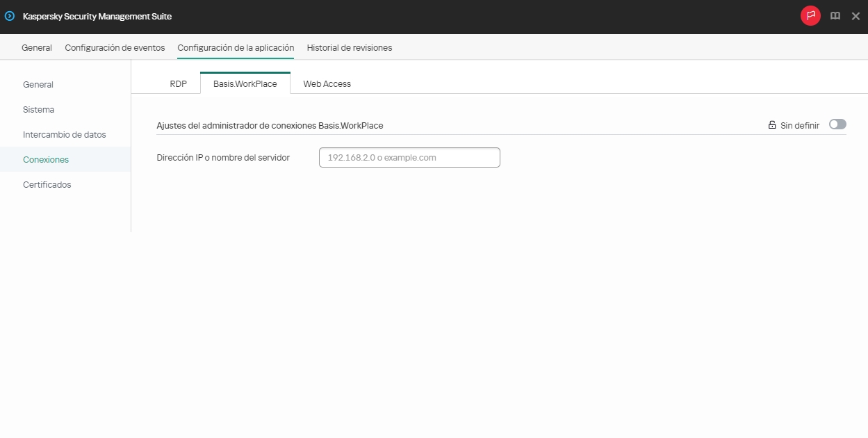Open notifications via the red flag icon
This screenshot has height=438, width=868.
(x=810, y=15)
